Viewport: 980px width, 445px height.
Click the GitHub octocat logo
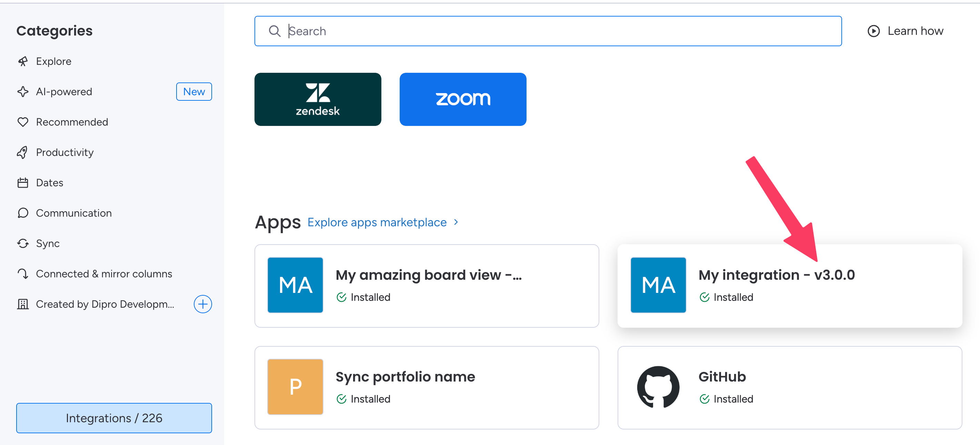click(658, 387)
